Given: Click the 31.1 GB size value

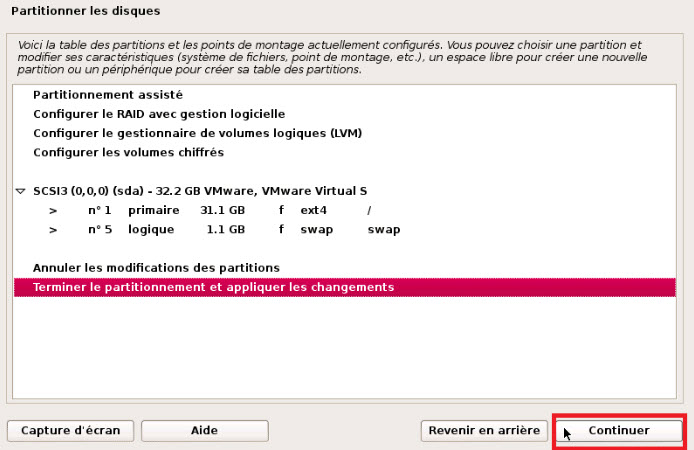Looking at the screenshot, I should point(223,210).
